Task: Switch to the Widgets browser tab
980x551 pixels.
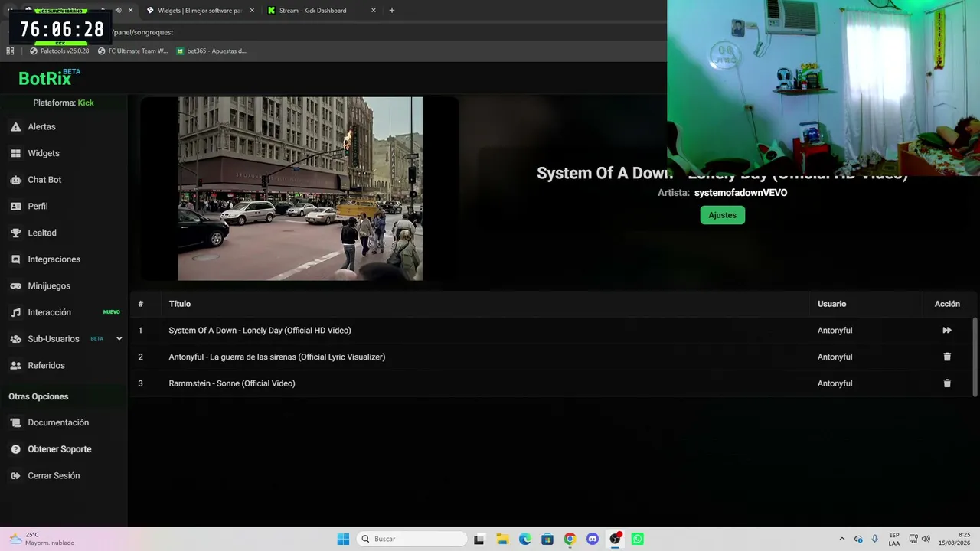Action: 201,11
